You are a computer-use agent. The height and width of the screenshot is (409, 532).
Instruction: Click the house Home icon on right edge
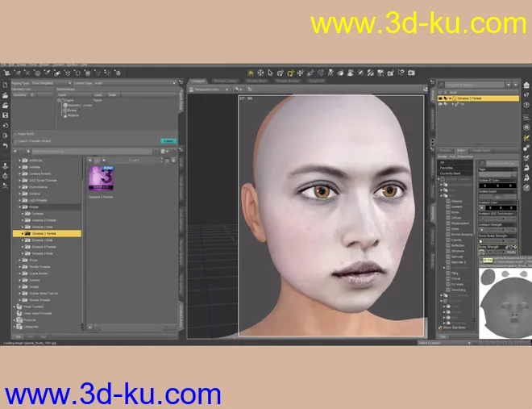pos(526,85)
